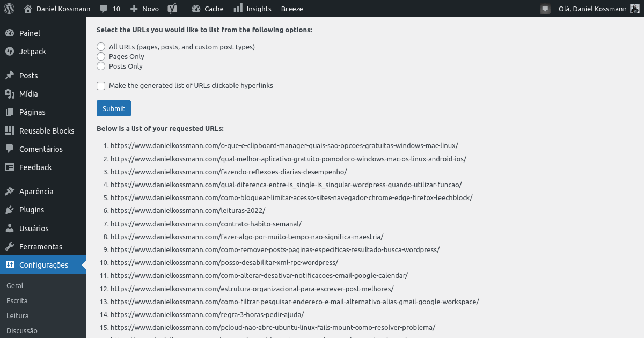Select the Jetpack sidebar icon
Screen dimensions: 644x338
click(11, 52)
